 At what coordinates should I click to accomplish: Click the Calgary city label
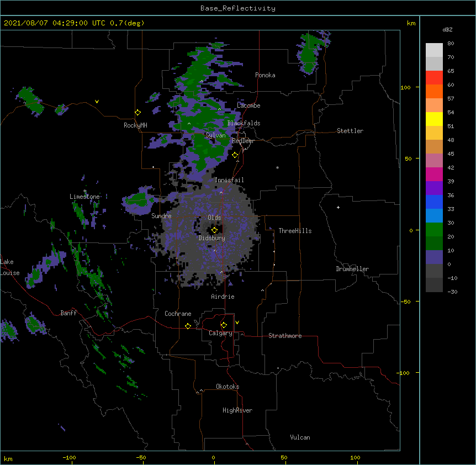point(220,333)
